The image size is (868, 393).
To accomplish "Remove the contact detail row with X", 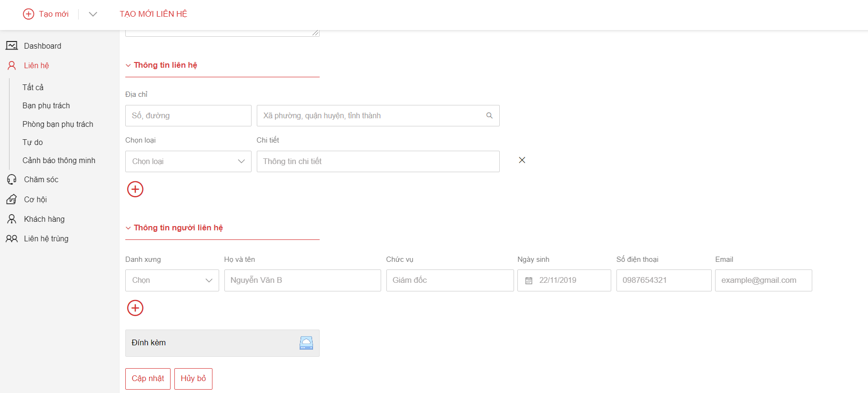I will click(x=522, y=160).
